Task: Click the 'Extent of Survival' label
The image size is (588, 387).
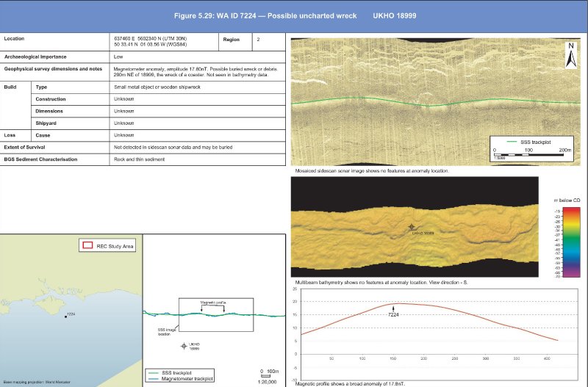Action: click(24, 147)
